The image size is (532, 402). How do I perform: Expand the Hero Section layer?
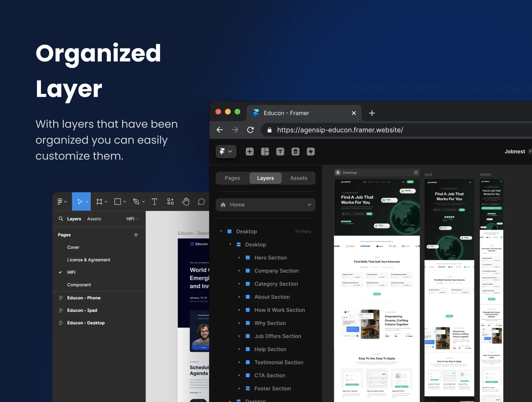[x=239, y=258]
